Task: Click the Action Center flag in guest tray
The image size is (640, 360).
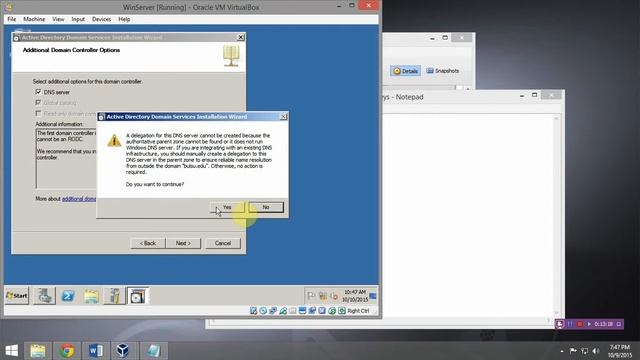Action: point(311,296)
